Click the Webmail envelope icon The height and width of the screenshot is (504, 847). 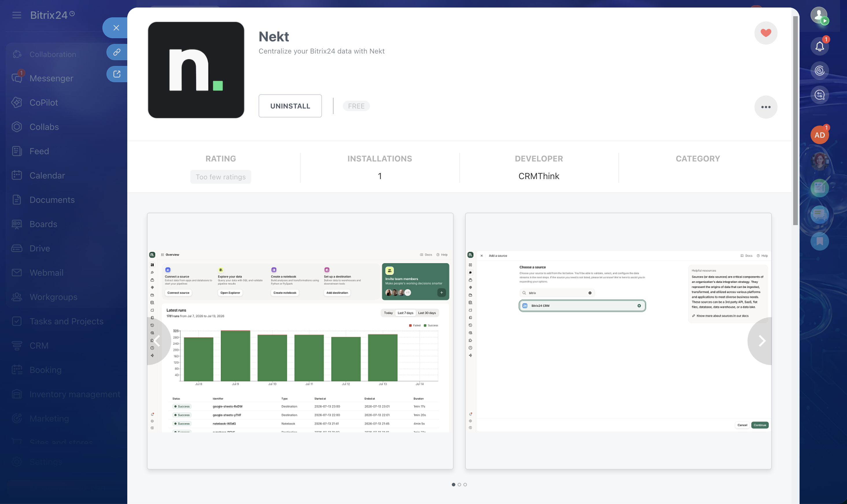[17, 273]
